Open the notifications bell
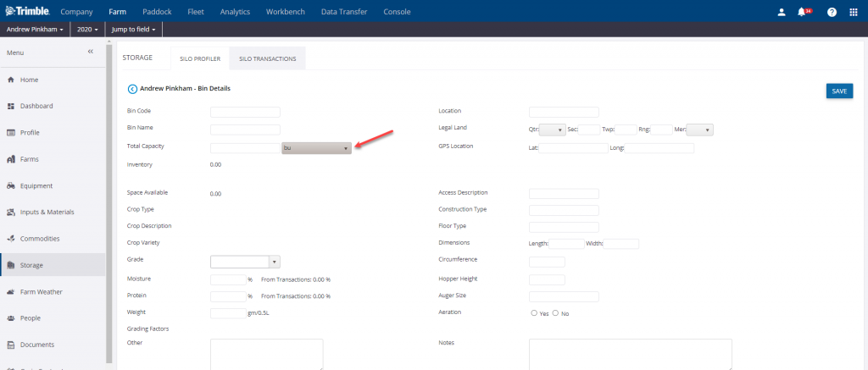 (x=802, y=12)
